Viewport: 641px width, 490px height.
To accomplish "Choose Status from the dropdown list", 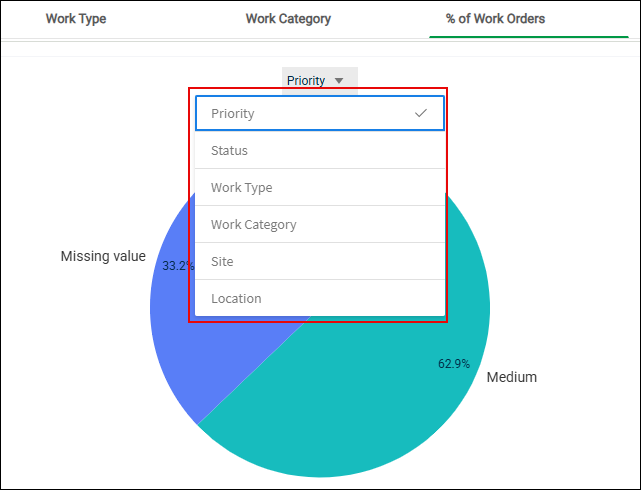I will [x=320, y=150].
